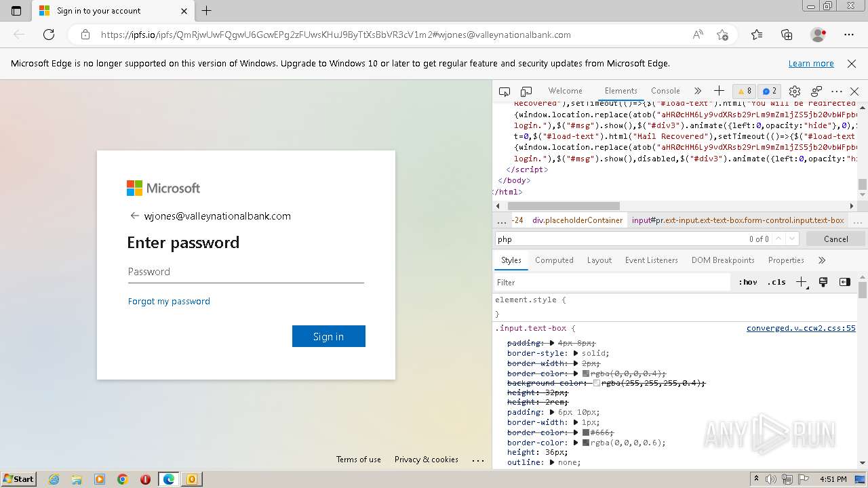Open the rgba(0,0,0,0.4) border-color swatch

pos(586,373)
